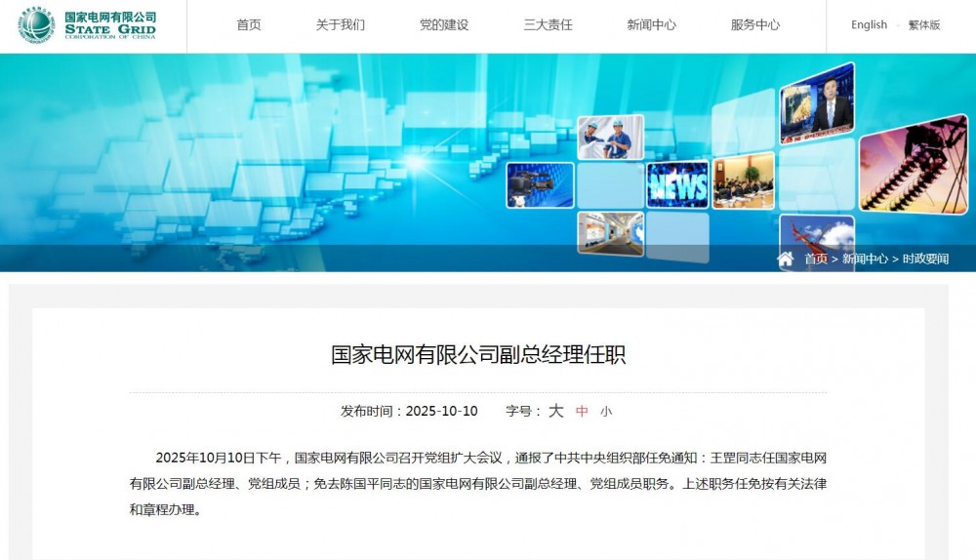Open the 关于我们 navigation menu
This screenshot has height=560, width=976.
click(340, 25)
